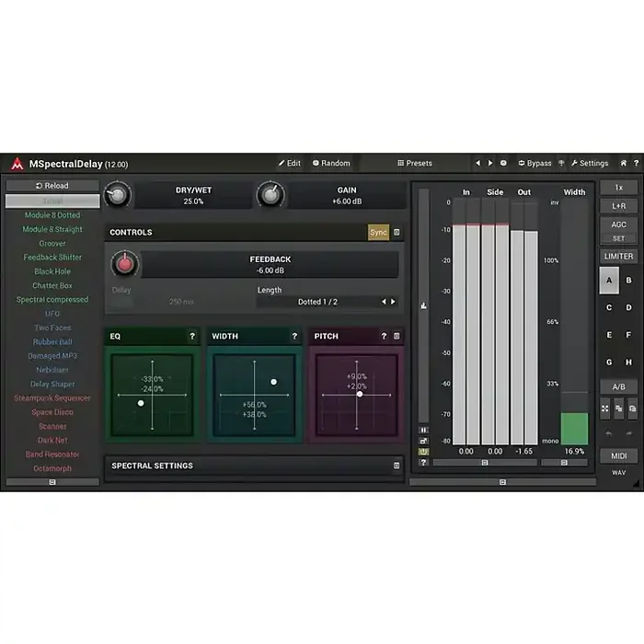Viewport: 644px width, 644px height.
Task: Toggle the Sync button
Action: (378, 232)
